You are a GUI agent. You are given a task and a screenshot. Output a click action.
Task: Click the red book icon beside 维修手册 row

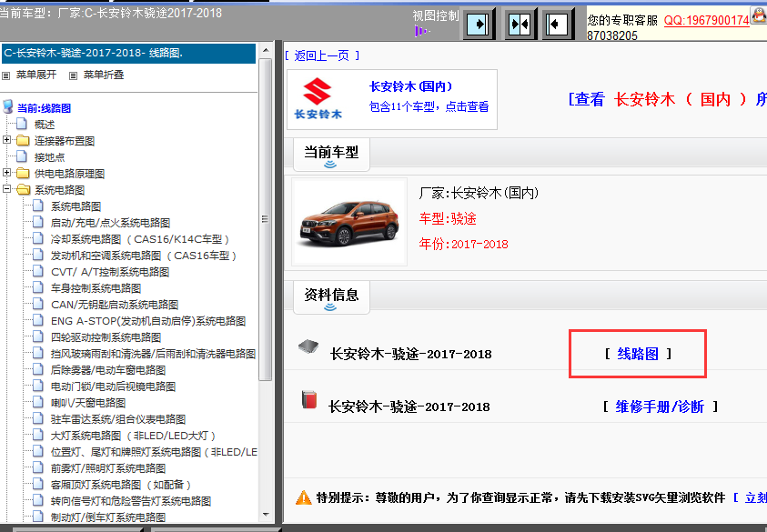pos(309,399)
